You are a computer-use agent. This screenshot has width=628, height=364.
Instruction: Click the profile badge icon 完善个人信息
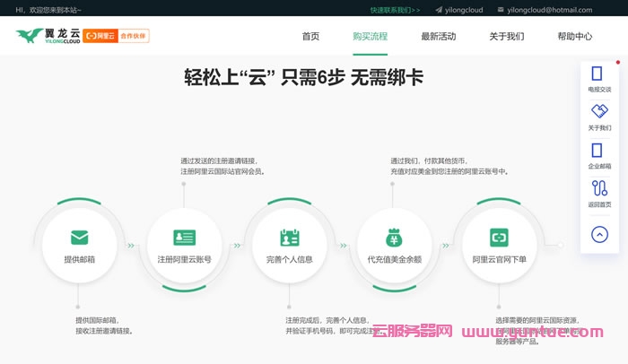point(290,238)
